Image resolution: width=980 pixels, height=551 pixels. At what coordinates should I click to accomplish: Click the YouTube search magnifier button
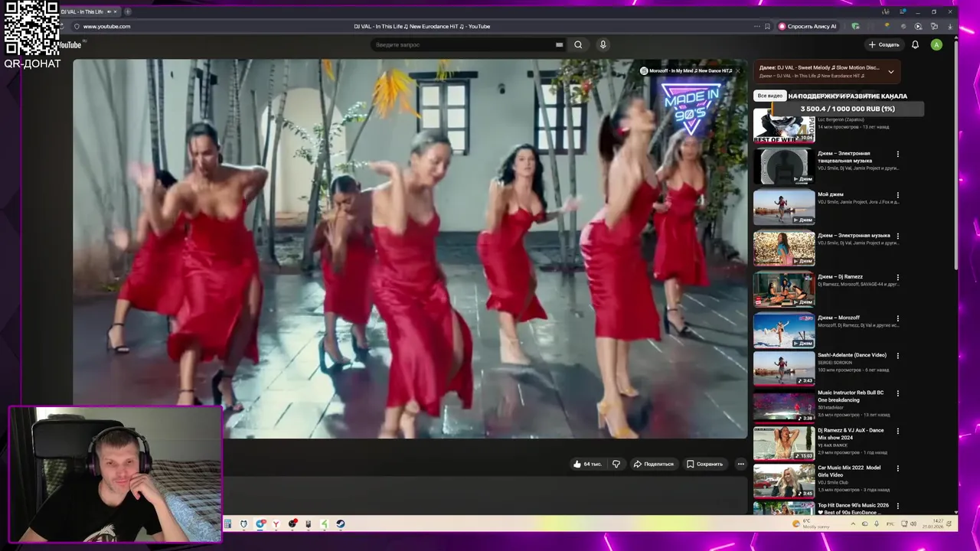(x=578, y=44)
